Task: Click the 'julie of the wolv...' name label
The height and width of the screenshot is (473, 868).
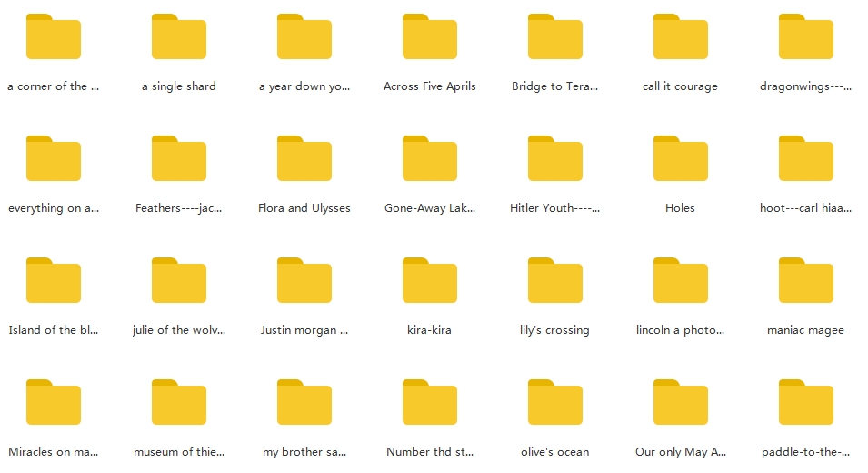Action: (x=179, y=330)
